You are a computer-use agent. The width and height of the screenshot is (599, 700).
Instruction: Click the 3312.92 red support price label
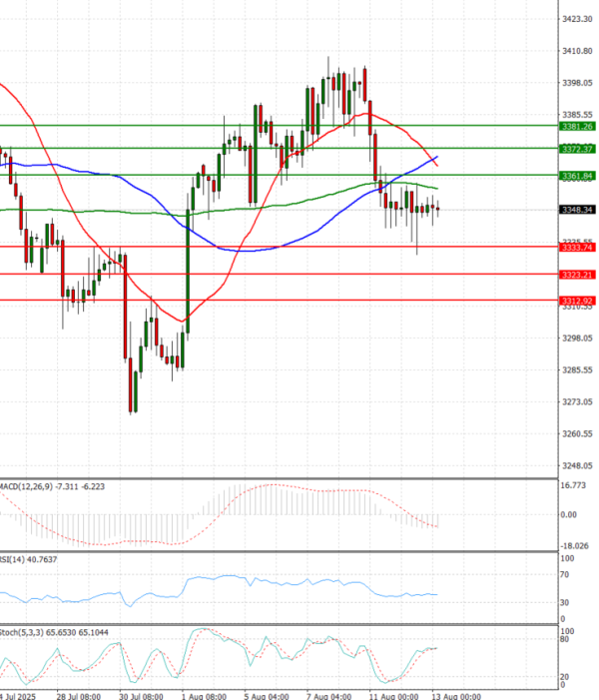pyautogui.click(x=578, y=301)
